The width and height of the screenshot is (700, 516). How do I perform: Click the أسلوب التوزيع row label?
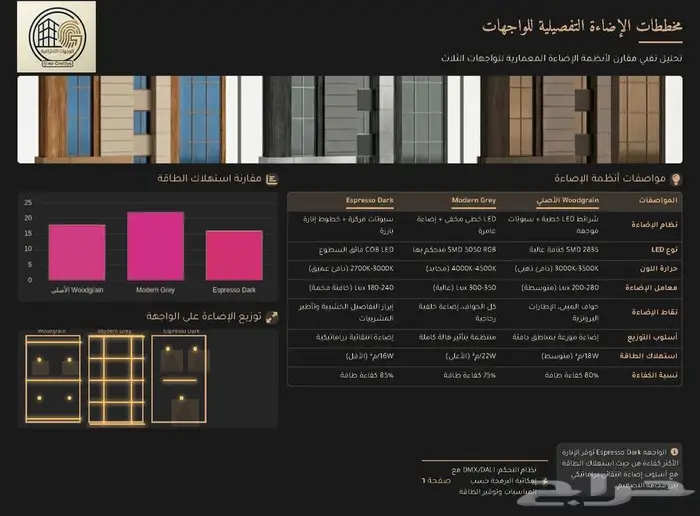(x=652, y=337)
